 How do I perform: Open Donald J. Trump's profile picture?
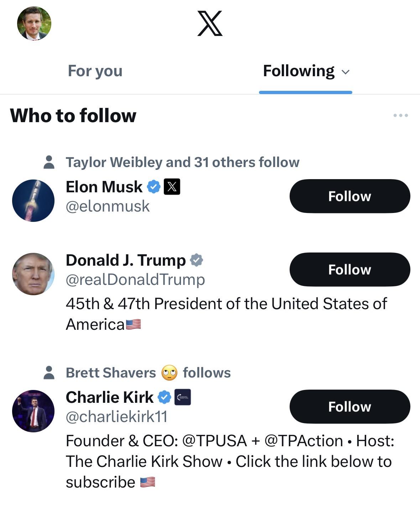coord(33,274)
